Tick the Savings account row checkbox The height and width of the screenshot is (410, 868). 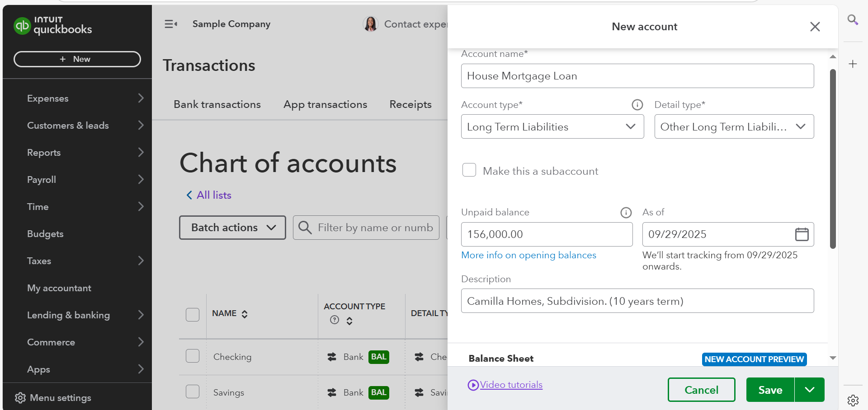193,391
